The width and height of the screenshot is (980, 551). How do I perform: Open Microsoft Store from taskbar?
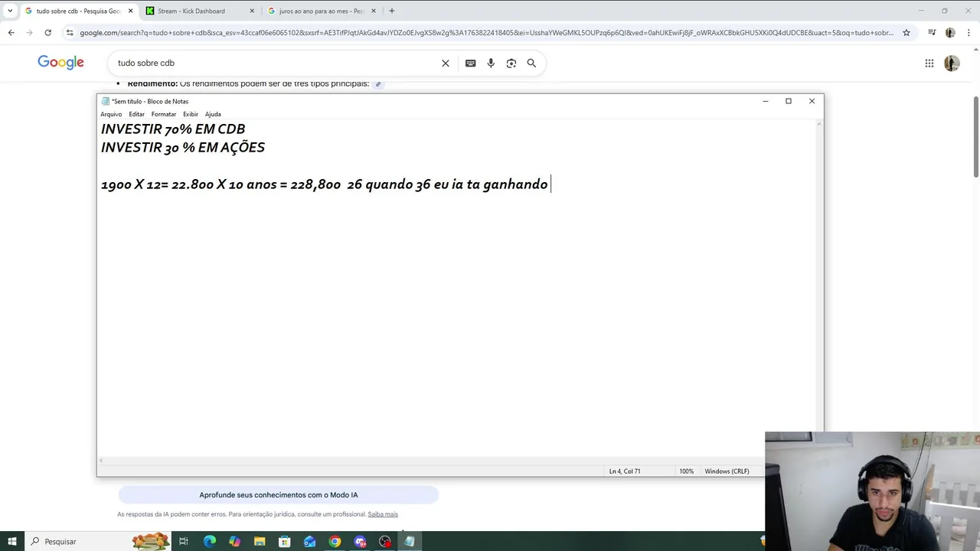pyautogui.click(x=285, y=541)
